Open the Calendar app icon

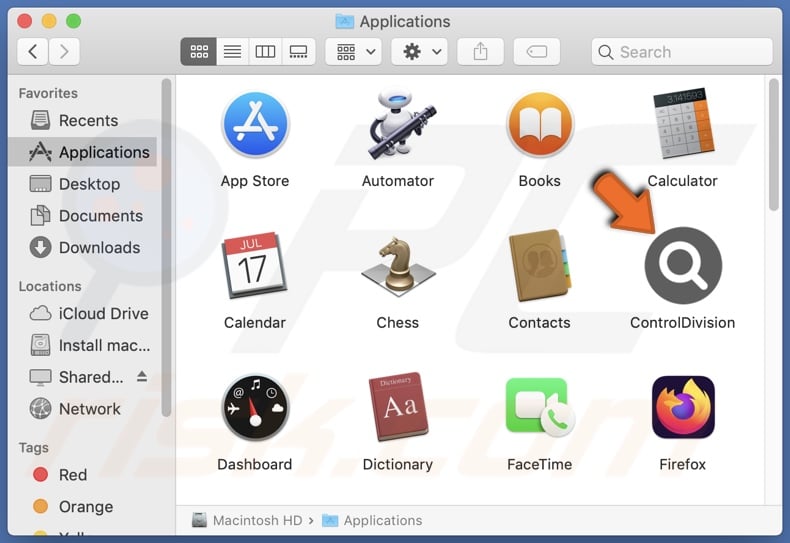[x=255, y=265]
